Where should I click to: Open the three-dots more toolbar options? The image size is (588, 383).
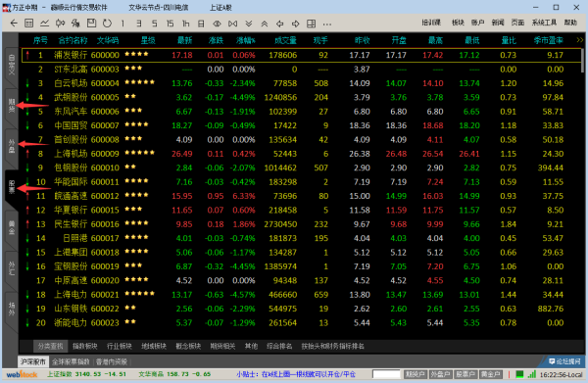327,24
